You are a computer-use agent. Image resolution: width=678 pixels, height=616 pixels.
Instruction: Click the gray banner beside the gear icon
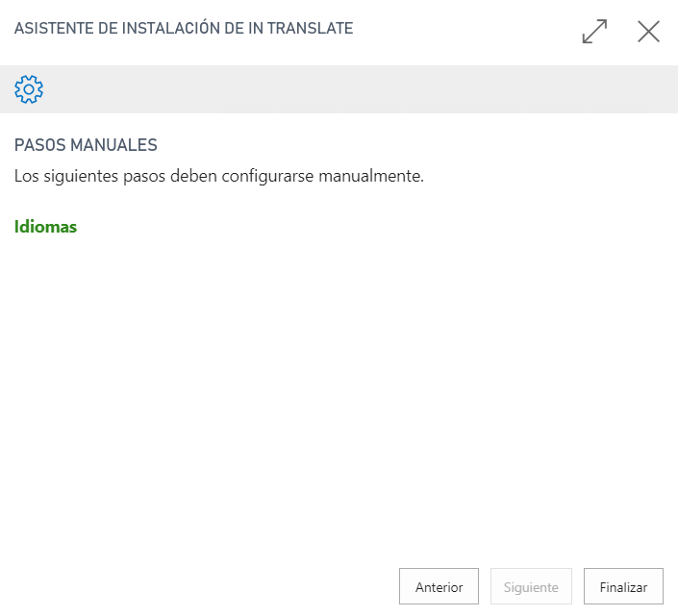pyautogui.click(x=359, y=89)
